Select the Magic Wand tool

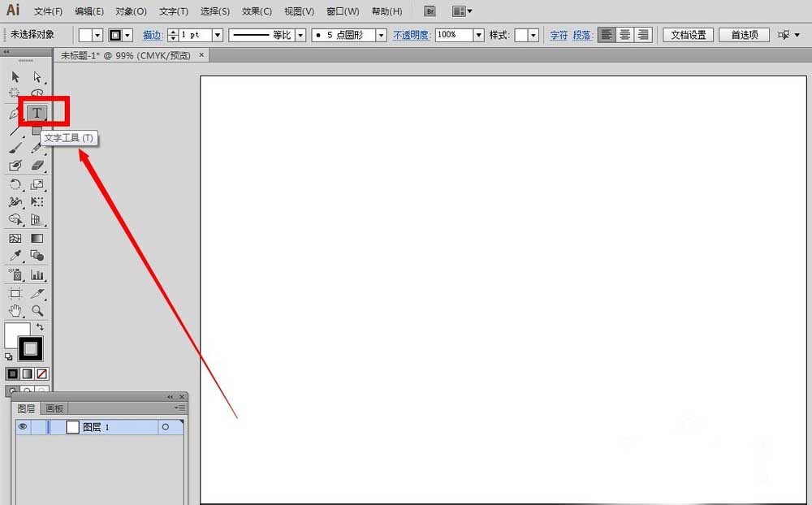15,93
